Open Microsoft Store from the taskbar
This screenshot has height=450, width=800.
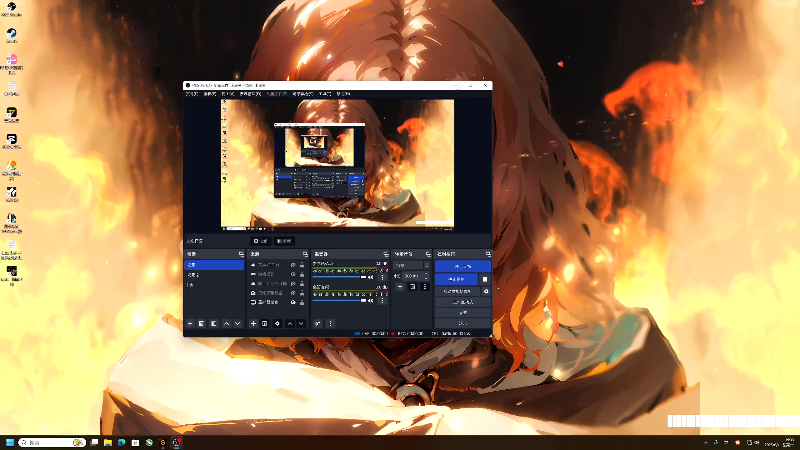pyautogui.click(x=135, y=442)
